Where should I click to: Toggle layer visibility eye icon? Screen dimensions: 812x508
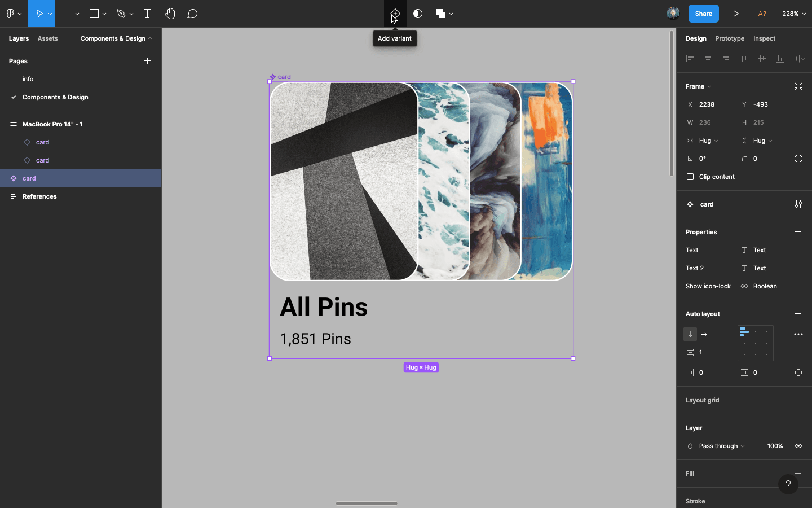coord(798,446)
